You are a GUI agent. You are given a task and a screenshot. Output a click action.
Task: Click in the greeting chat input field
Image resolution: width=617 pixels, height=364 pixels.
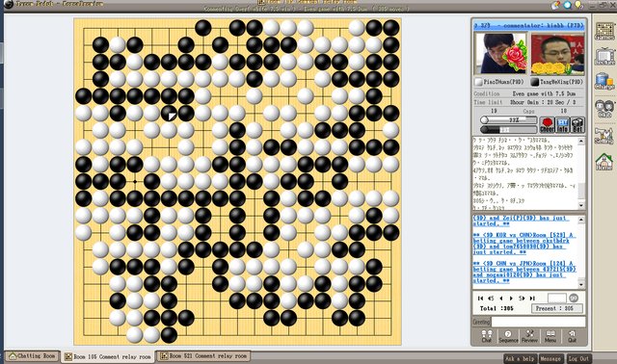click(x=538, y=322)
